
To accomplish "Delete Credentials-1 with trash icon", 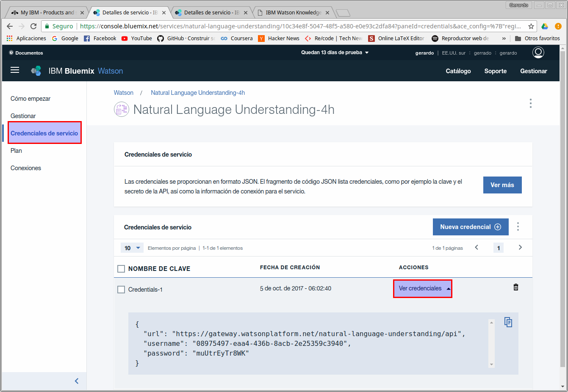I will (516, 287).
